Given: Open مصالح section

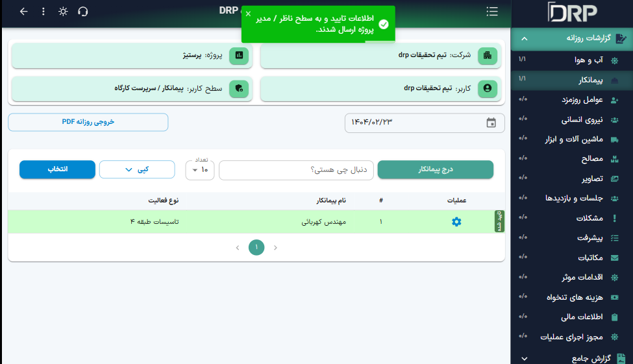Looking at the screenshot, I should click(x=571, y=159).
